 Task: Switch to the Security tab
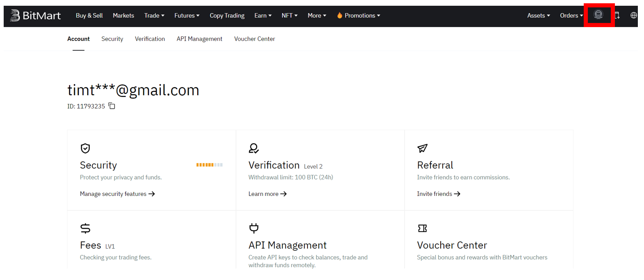[x=112, y=39]
